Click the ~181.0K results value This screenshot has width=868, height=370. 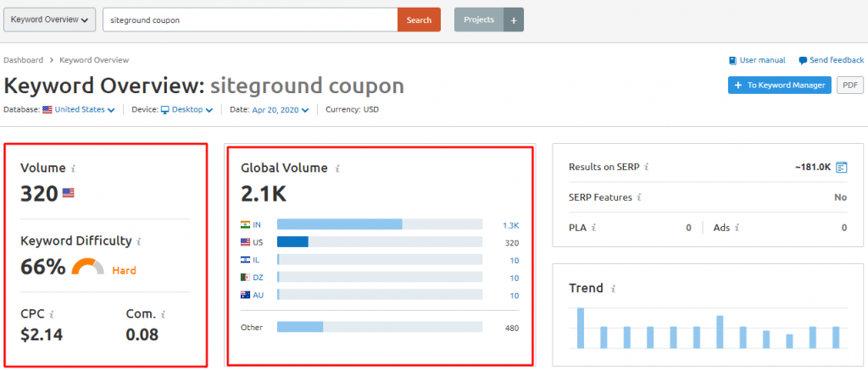click(x=812, y=167)
